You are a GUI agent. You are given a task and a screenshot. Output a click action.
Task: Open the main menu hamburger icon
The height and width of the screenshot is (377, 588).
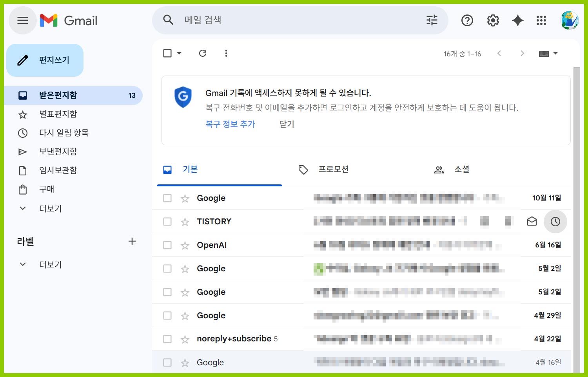coord(23,20)
